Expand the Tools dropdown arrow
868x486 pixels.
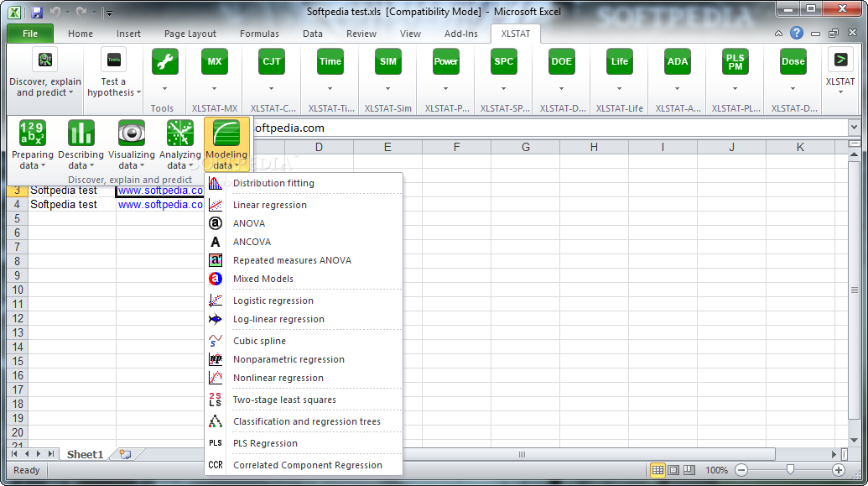(165, 89)
